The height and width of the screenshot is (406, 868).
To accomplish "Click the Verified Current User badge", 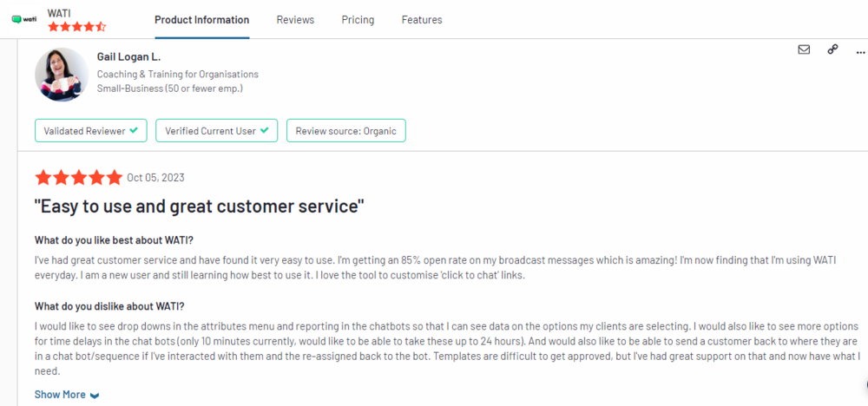I will click(x=216, y=131).
